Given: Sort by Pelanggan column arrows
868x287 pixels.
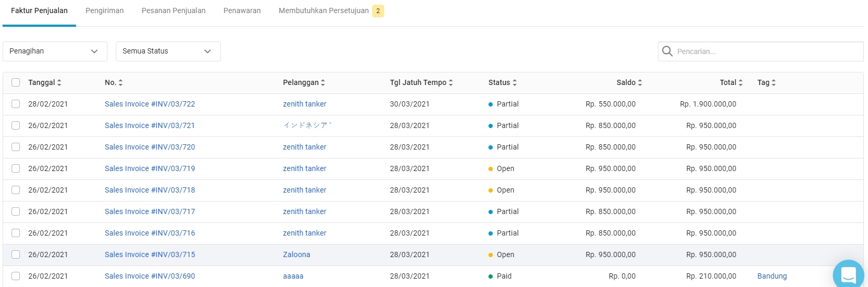Looking at the screenshot, I should 323,83.
